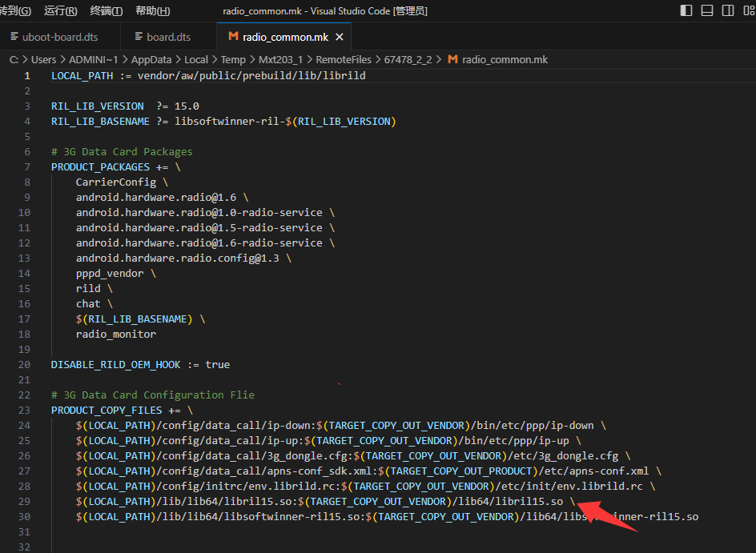Screen dimensions: 756x553
Task: Click the orange M icon on radio_common.mk tab
Action: click(233, 37)
